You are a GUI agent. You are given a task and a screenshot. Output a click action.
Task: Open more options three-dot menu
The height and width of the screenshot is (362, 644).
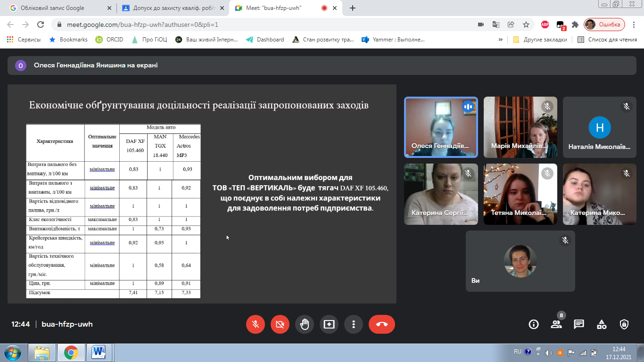354,324
